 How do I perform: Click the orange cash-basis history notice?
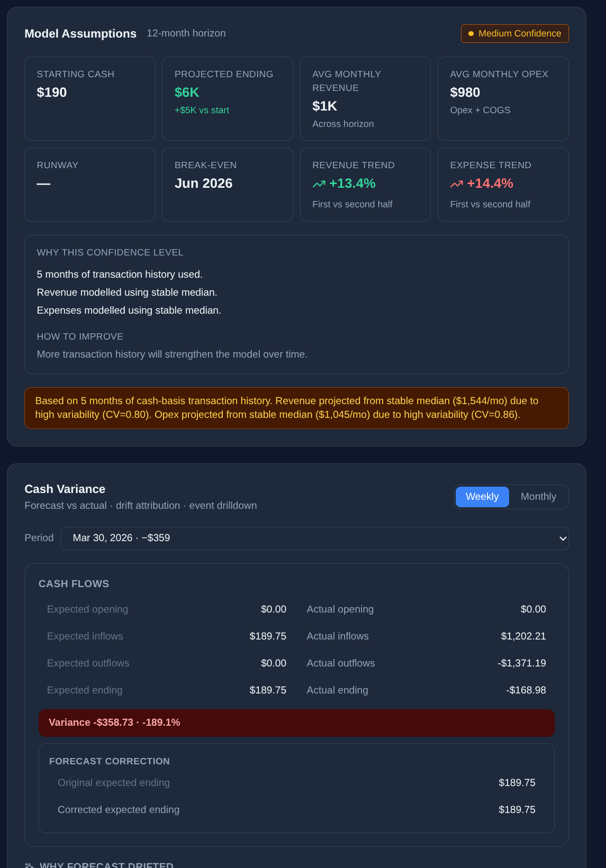(x=296, y=408)
